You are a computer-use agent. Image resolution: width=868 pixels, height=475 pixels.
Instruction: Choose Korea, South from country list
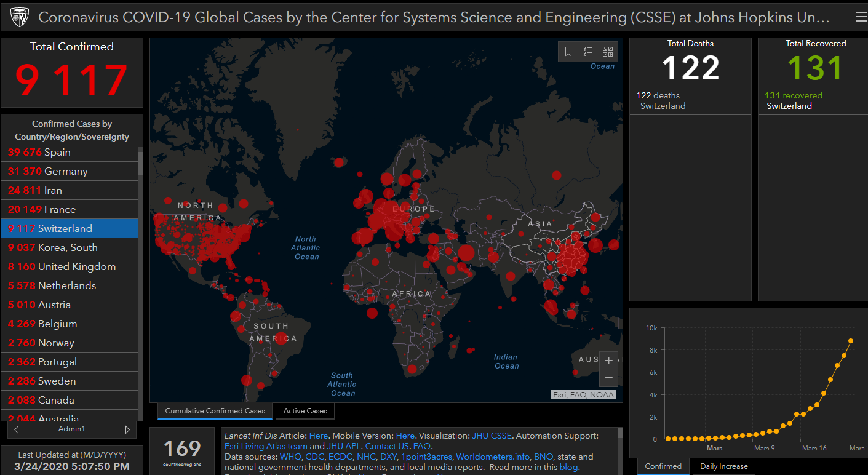click(70, 247)
